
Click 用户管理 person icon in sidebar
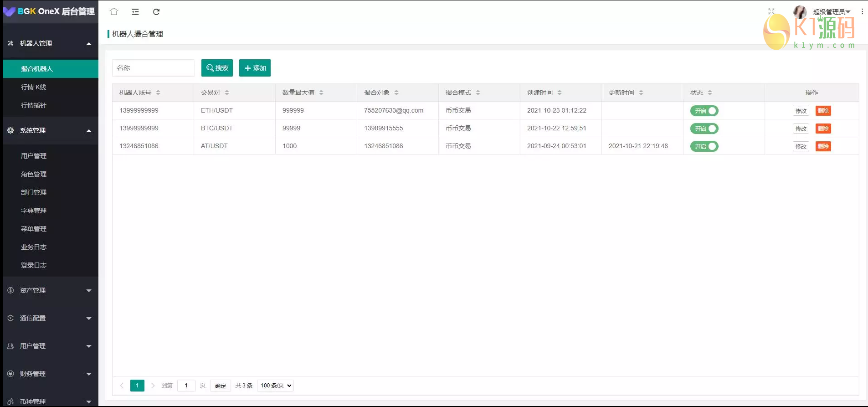pyautogui.click(x=10, y=346)
